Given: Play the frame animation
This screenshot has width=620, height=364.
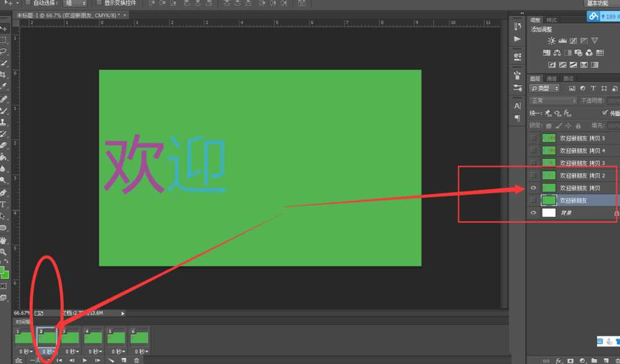Looking at the screenshot, I should pos(84,360).
